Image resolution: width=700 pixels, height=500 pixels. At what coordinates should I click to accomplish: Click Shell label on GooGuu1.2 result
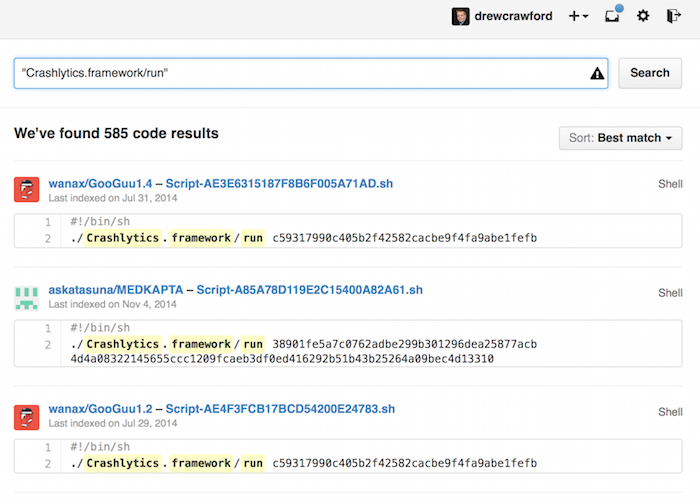pyautogui.click(x=670, y=412)
